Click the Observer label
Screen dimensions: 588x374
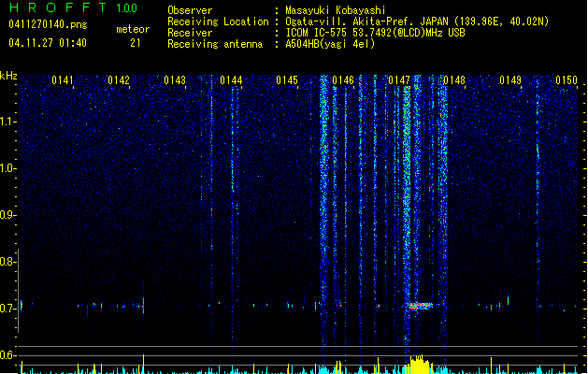click(x=190, y=10)
